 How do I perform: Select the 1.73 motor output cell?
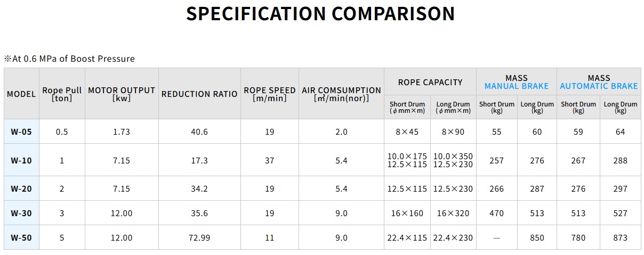(x=122, y=131)
